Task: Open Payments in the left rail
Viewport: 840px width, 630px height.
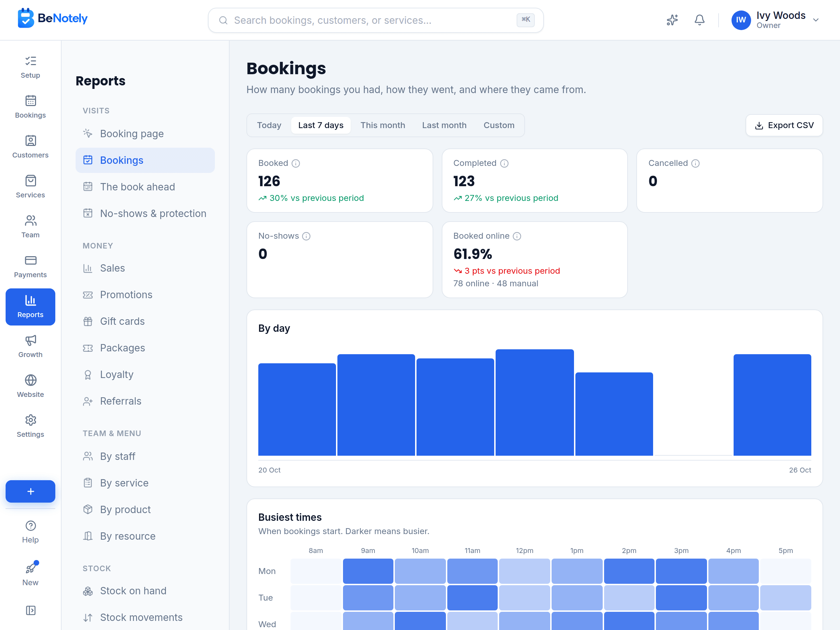Action: (x=30, y=267)
